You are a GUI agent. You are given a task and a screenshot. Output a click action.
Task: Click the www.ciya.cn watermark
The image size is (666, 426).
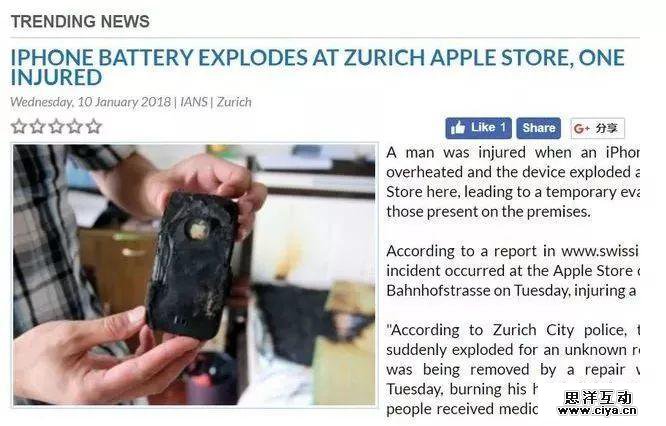coord(597,411)
